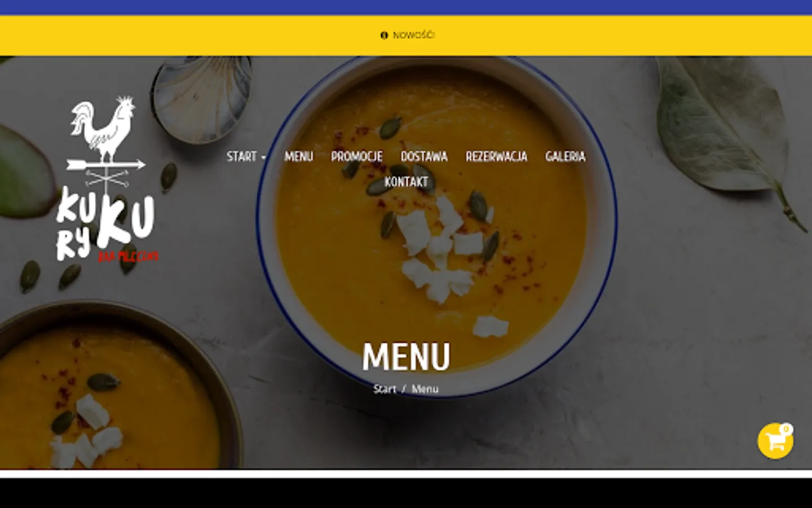Open the yellow shopping cart button

(775, 441)
